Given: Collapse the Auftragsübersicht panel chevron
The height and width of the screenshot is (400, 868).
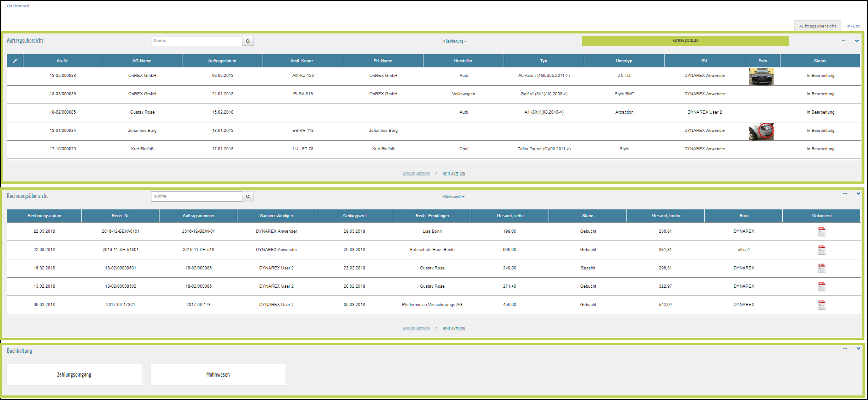Looking at the screenshot, I should (857, 41).
